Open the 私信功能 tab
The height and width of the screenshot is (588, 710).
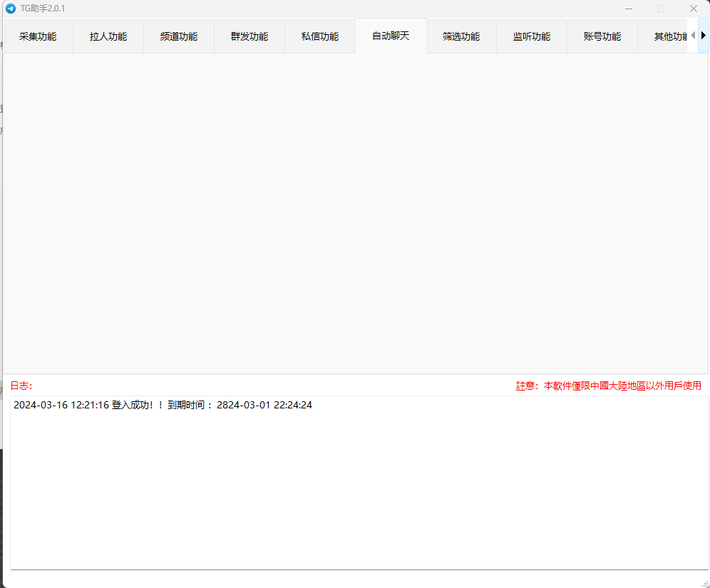coord(320,36)
